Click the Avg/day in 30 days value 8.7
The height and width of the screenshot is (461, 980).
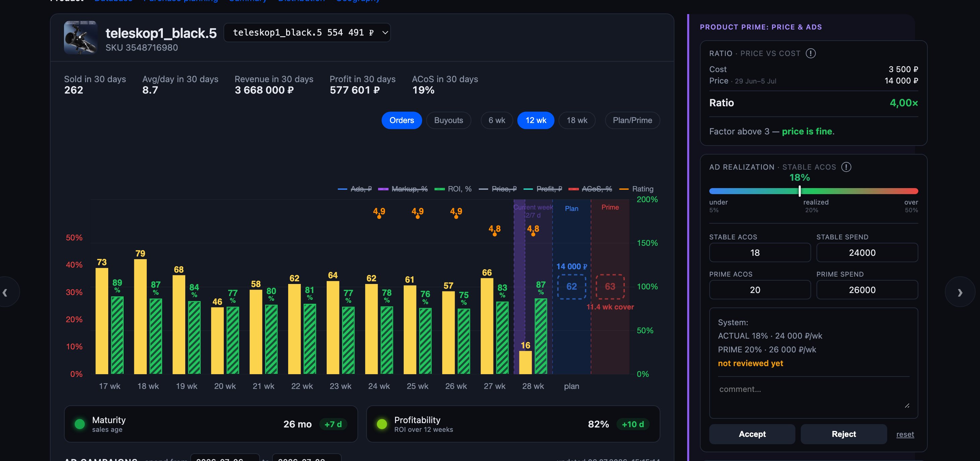(150, 90)
